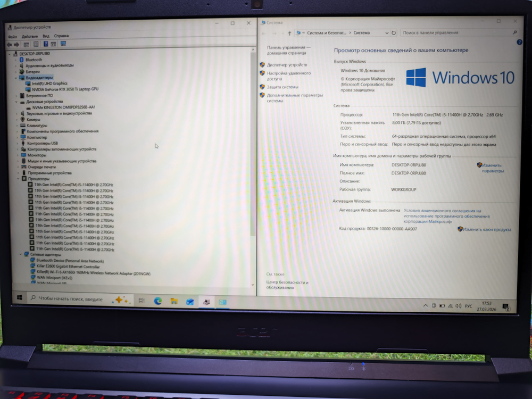
Task: Select Killer Wi-Fi 6 AX1650i wireless adapter
Action: 93,273
